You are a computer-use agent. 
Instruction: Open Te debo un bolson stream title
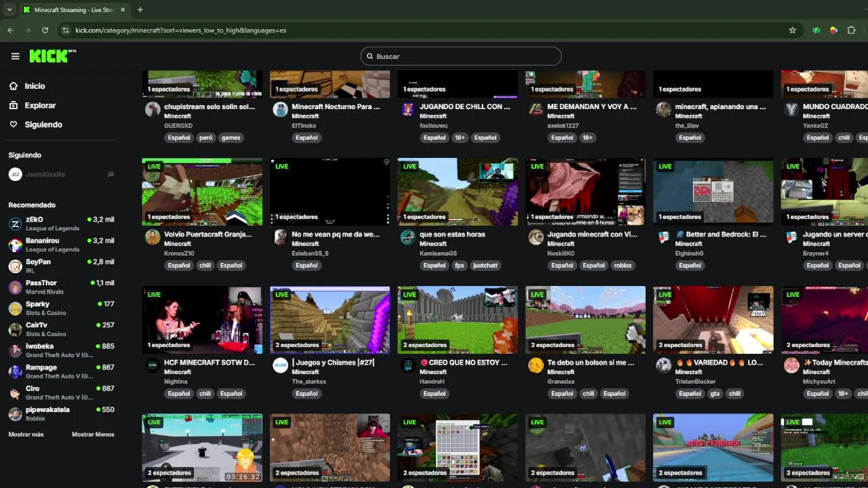pos(591,363)
